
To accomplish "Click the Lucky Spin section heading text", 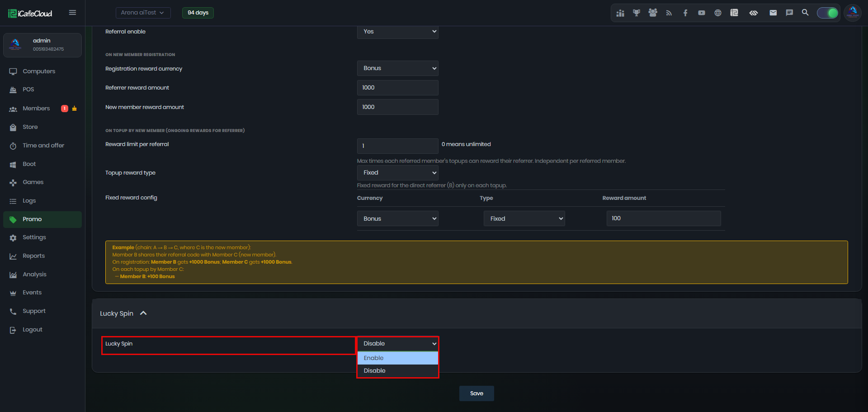I will (117, 313).
